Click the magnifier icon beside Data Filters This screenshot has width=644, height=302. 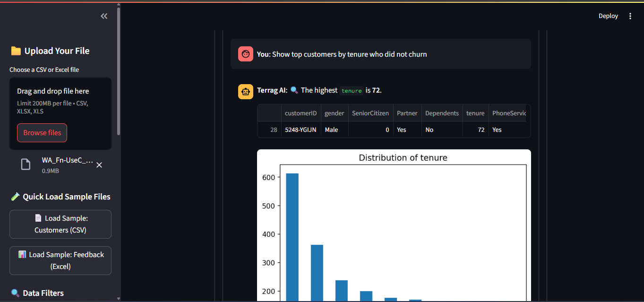15,293
